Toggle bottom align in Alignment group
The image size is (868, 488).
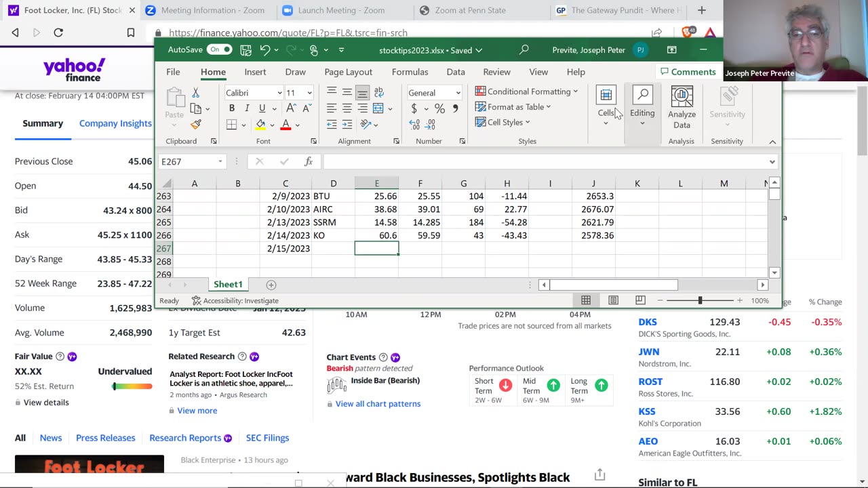click(x=363, y=93)
